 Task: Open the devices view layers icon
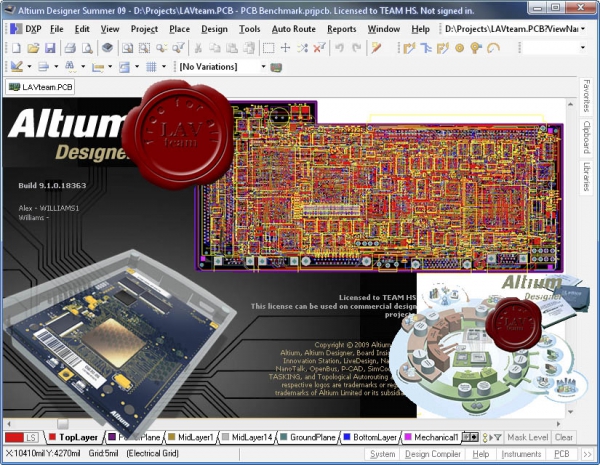(x=108, y=48)
